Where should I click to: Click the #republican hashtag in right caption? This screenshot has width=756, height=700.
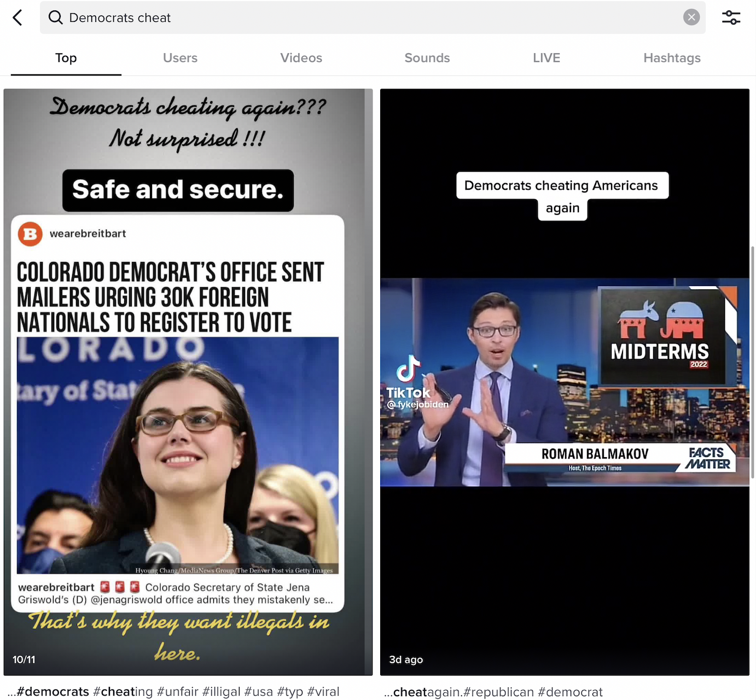[498, 692]
